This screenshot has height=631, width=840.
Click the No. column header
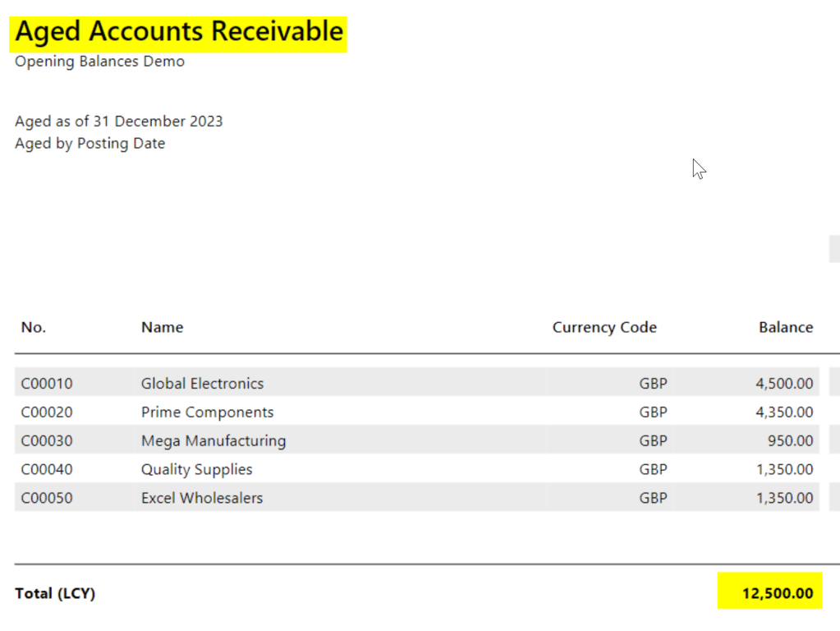tap(33, 327)
